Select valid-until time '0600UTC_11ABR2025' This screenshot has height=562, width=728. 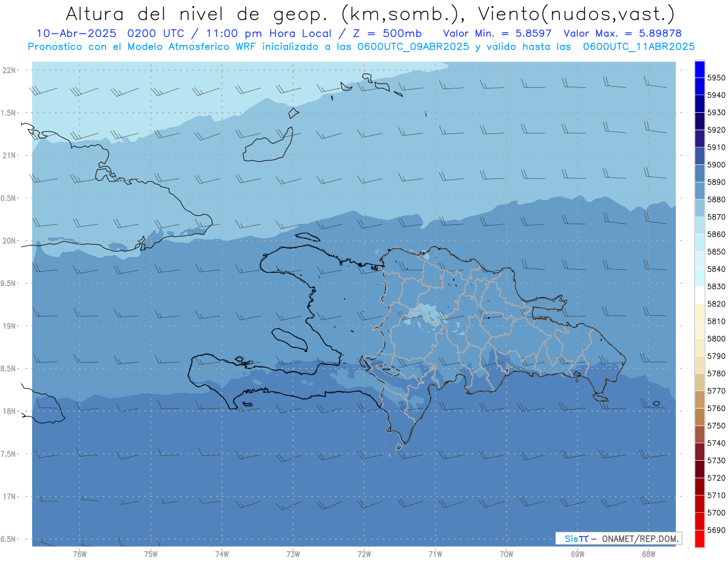pos(639,47)
